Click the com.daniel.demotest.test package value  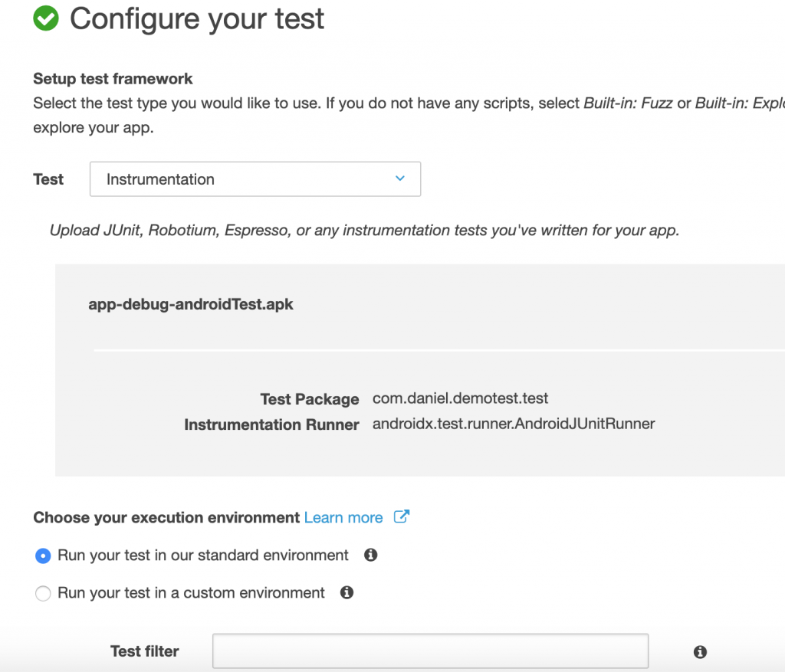pos(460,398)
